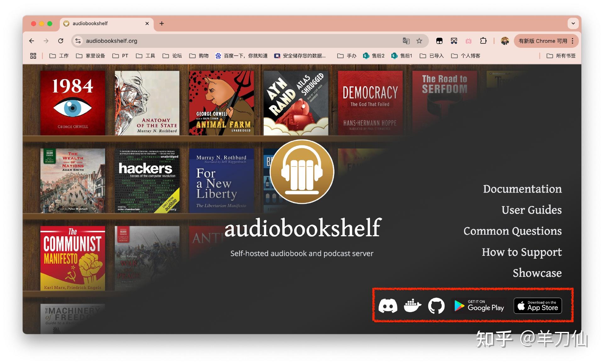Screen dimensions: 604x364
Task: Open the Discord community icon
Action: coord(388,305)
